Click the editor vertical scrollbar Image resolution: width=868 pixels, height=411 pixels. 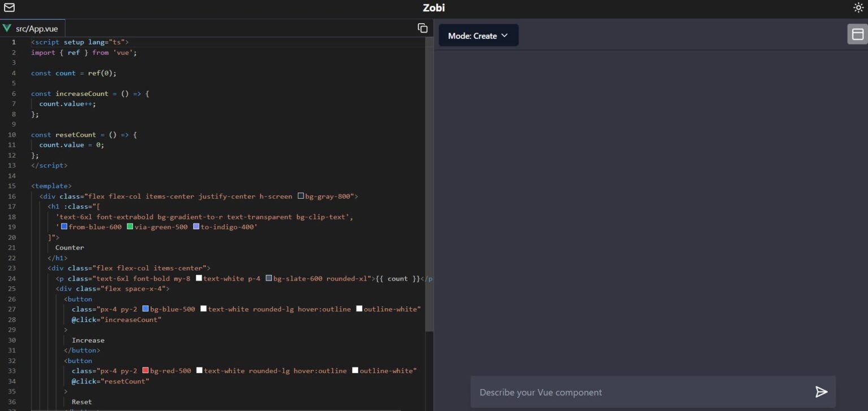(x=429, y=186)
